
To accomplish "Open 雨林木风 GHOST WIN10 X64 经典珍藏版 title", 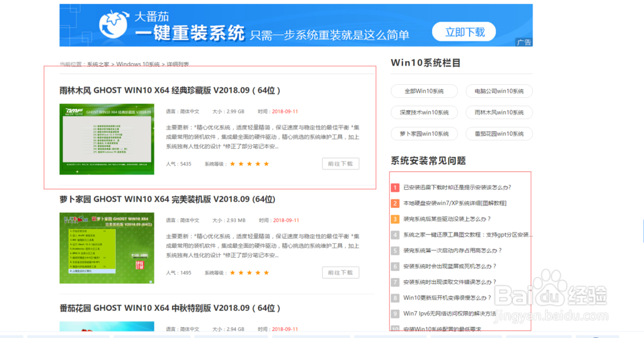I will tap(169, 90).
